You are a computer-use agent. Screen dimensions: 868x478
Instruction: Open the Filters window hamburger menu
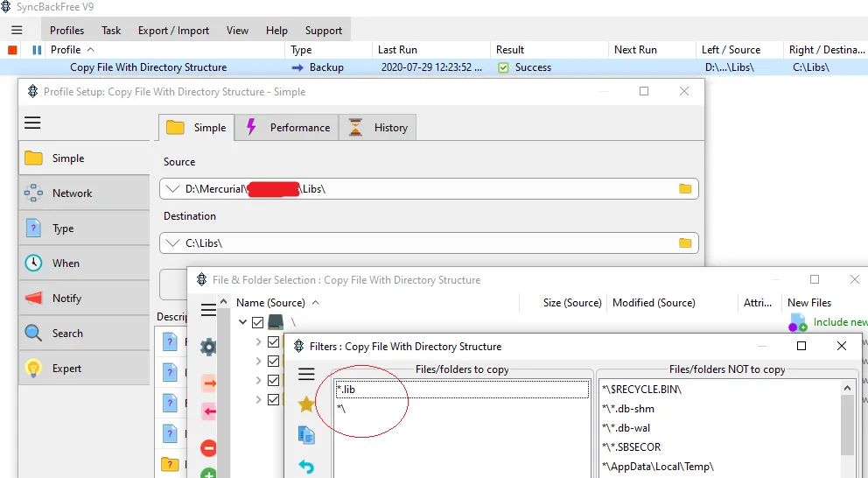point(306,374)
